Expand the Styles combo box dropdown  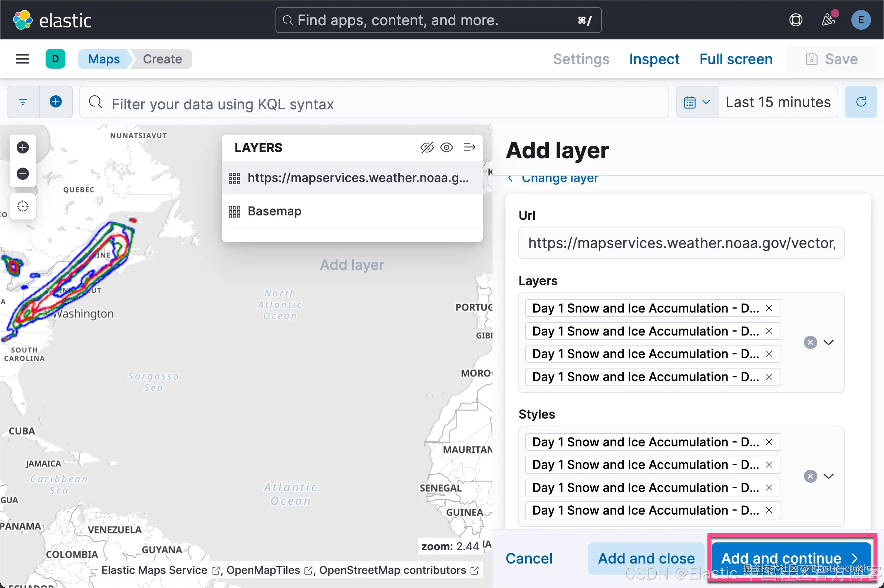tap(828, 476)
